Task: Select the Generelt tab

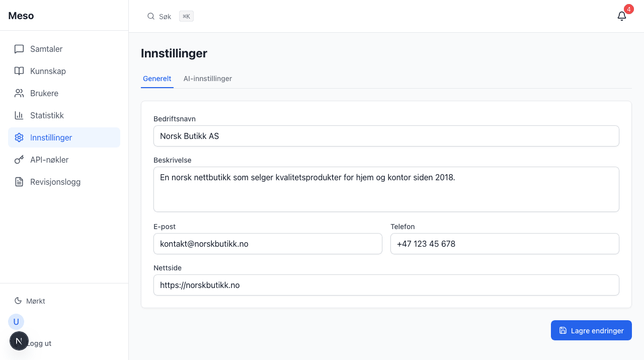Action: tap(157, 79)
